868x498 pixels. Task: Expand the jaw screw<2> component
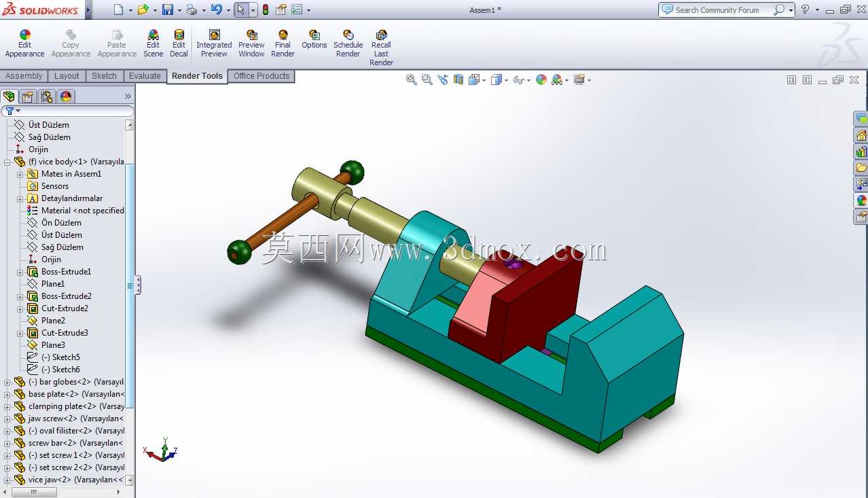pos(7,419)
